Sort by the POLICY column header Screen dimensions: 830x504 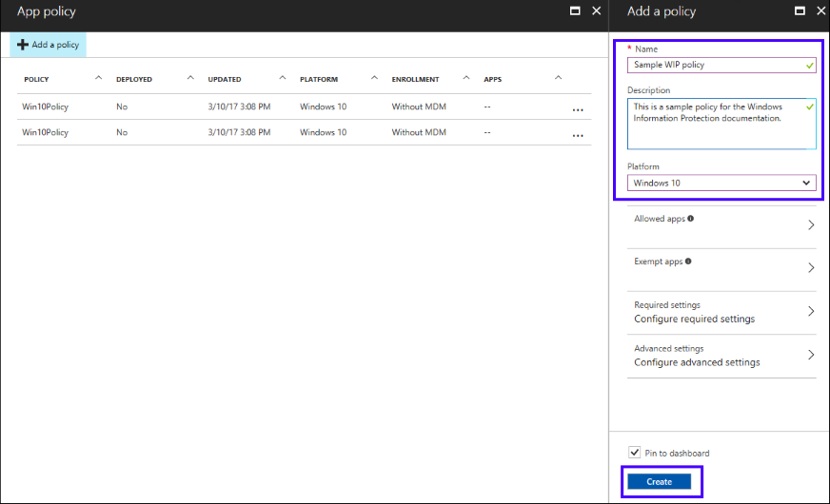(x=36, y=80)
